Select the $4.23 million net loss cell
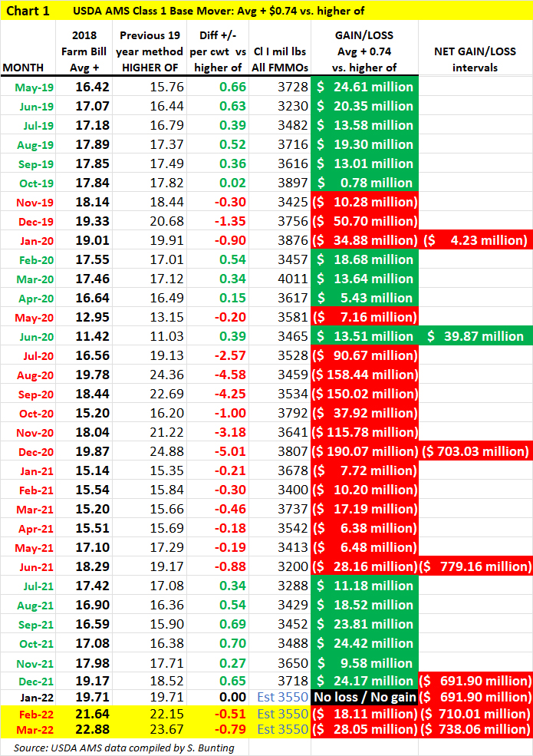The image size is (533, 756). click(x=475, y=240)
